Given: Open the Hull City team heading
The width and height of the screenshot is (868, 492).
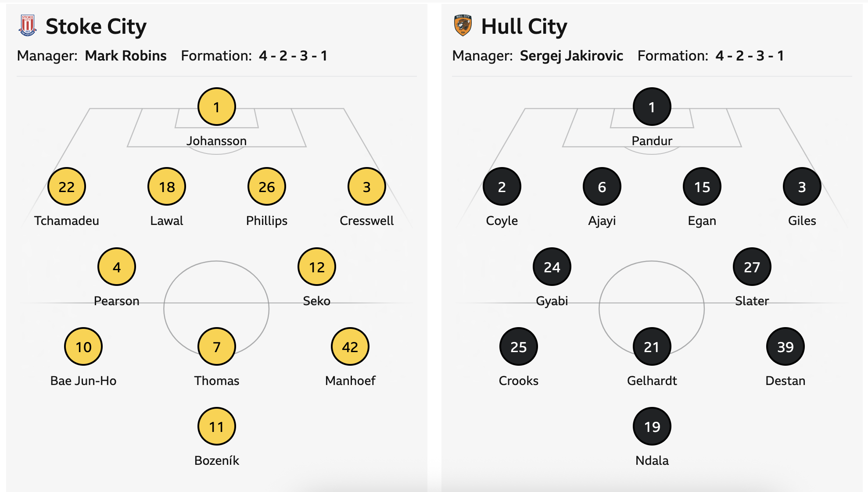Looking at the screenshot, I should [524, 27].
